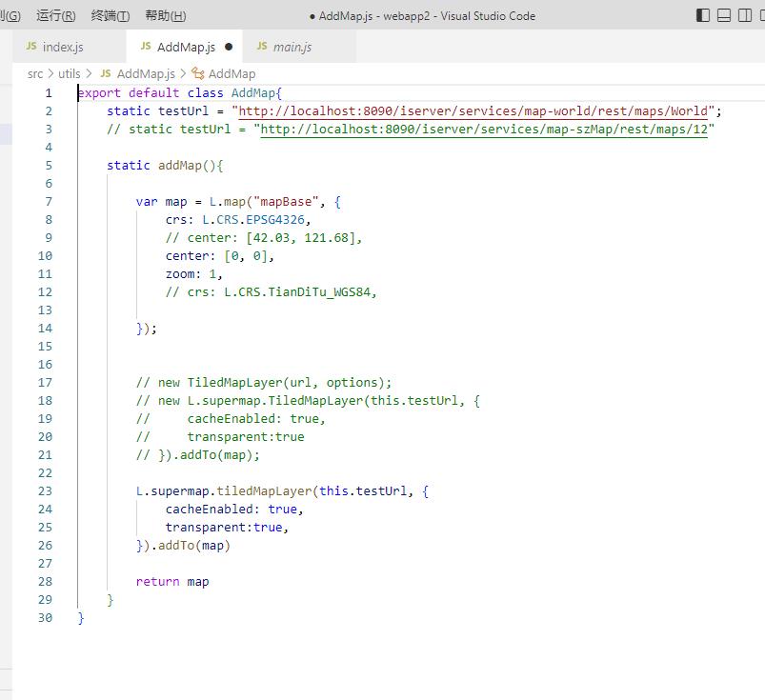765x700 pixels.
Task: Click '// new TiledMapLayer(url, options);' comment
Action: tap(264, 383)
